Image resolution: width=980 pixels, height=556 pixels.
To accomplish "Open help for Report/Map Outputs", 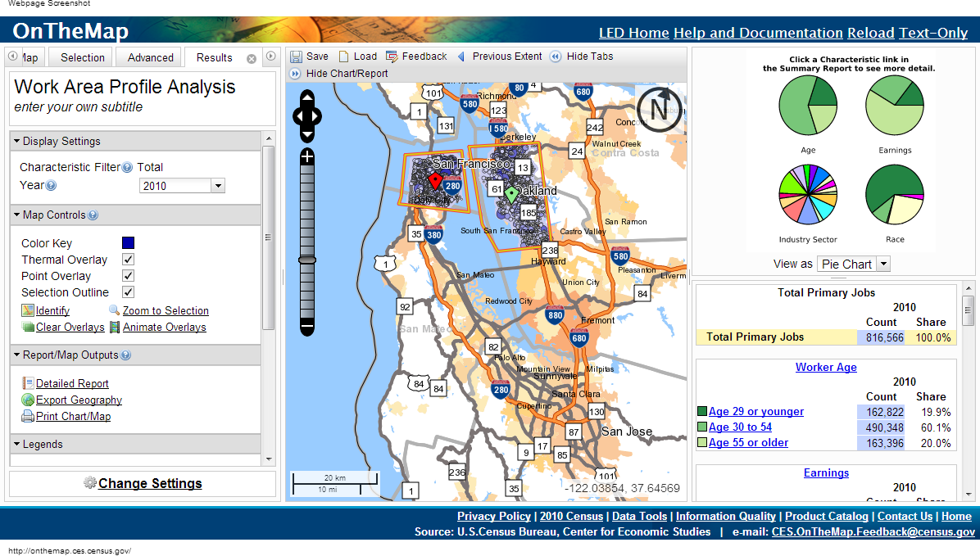I will [125, 355].
